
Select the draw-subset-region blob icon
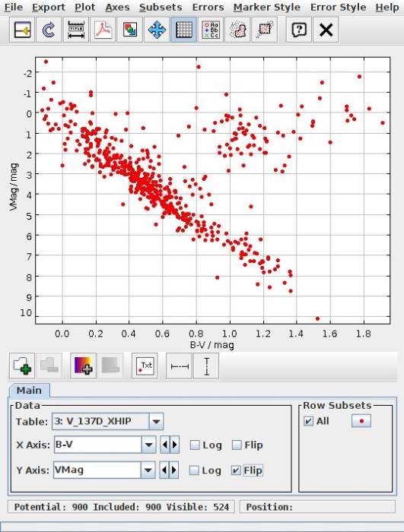(x=237, y=30)
